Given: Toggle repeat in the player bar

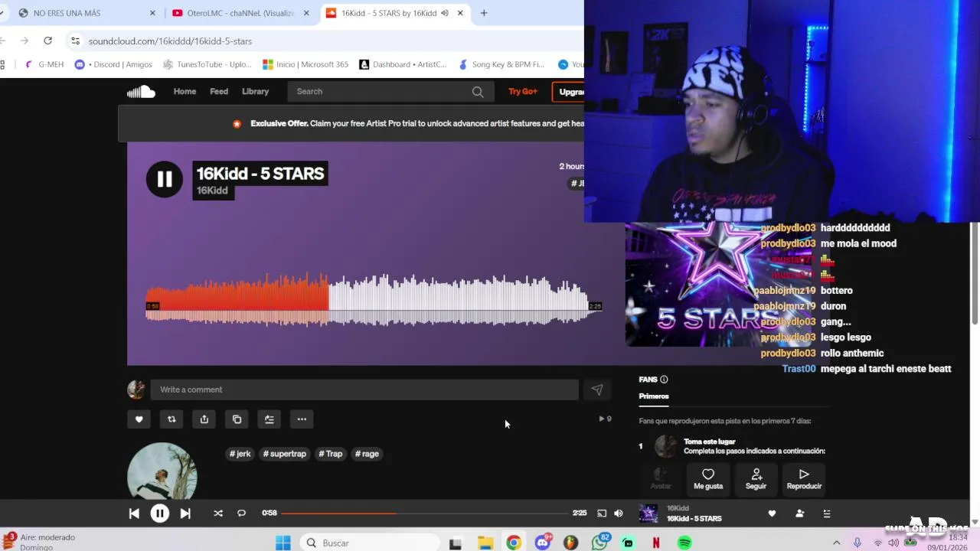Looking at the screenshot, I should pyautogui.click(x=241, y=514).
